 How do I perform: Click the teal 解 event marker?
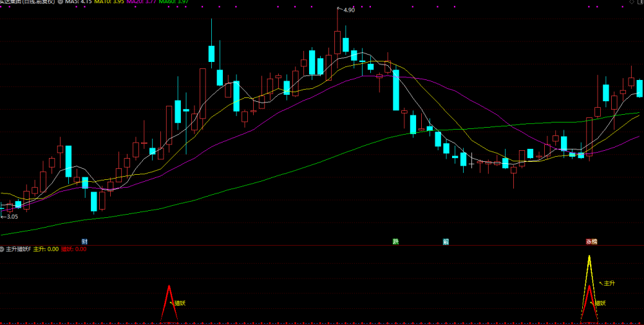click(x=446, y=241)
